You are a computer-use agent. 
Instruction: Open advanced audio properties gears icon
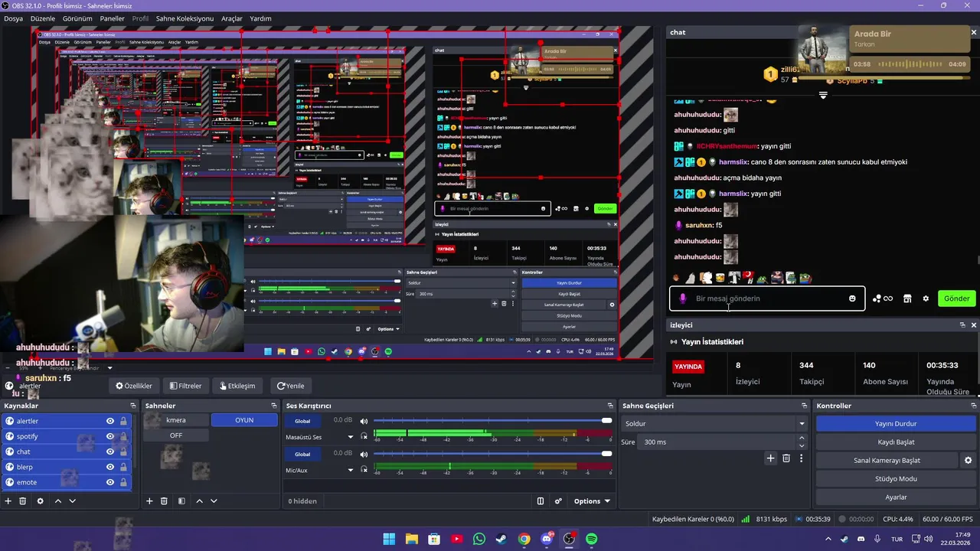click(558, 501)
